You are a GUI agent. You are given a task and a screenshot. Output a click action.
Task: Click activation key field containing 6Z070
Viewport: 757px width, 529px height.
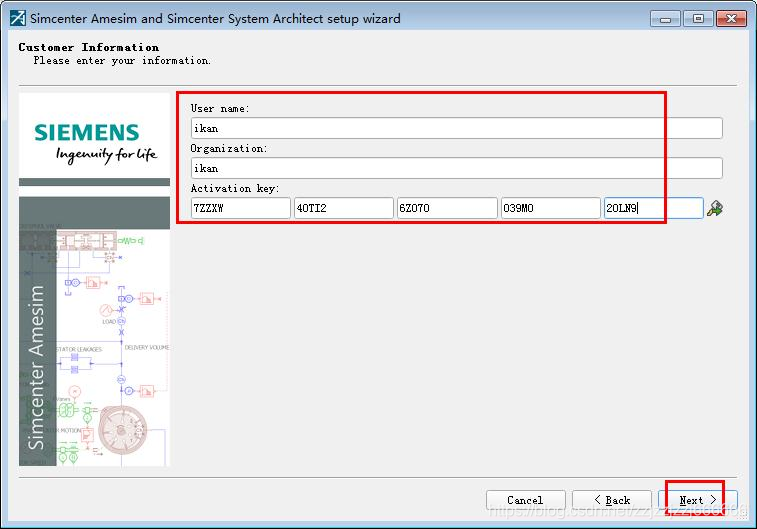[x=447, y=208]
